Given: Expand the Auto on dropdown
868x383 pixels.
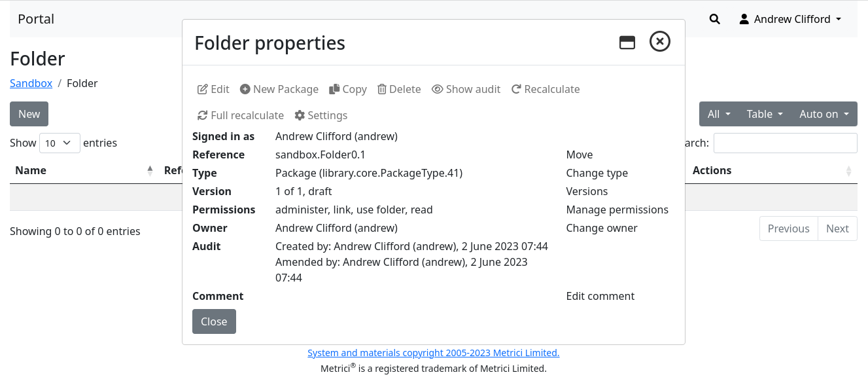Looking at the screenshot, I should [824, 114].
